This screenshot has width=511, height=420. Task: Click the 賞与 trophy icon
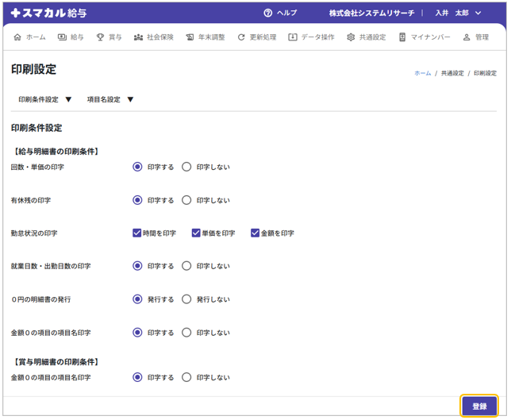coord(101,37)
